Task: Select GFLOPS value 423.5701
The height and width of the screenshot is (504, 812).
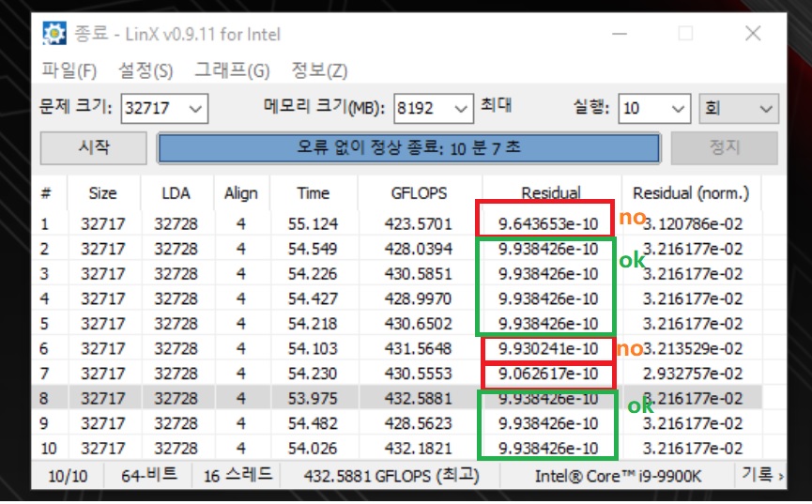Action: 418,223
